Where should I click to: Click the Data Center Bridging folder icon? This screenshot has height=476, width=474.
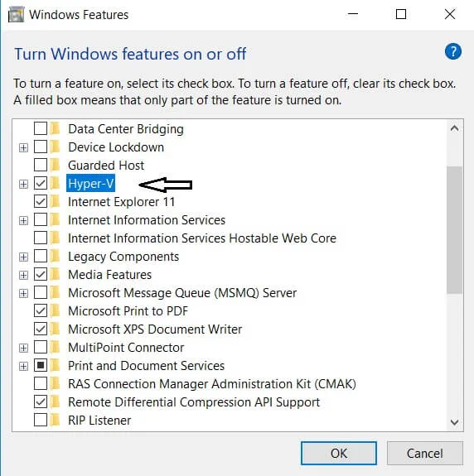[x=55, y=128]
